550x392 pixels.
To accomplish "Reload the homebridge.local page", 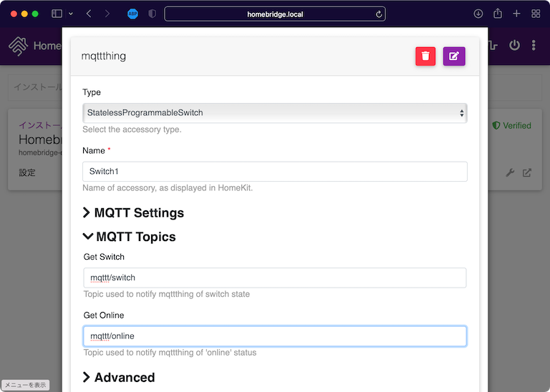I will pyautogui.click(x=378, y=14).
